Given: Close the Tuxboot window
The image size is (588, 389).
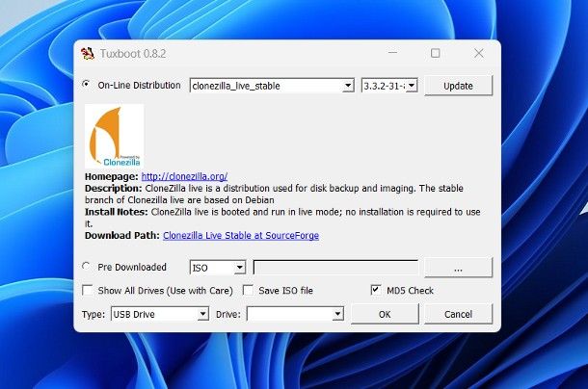Looking at the screenshot, I should [479, 53].
